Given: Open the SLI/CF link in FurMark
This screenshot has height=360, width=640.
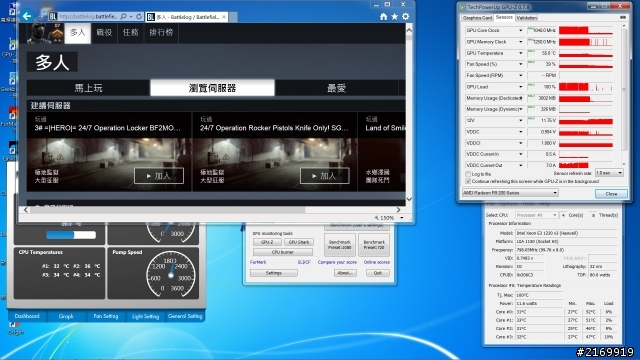Looking at the screenshot, I should coord(304,262).
